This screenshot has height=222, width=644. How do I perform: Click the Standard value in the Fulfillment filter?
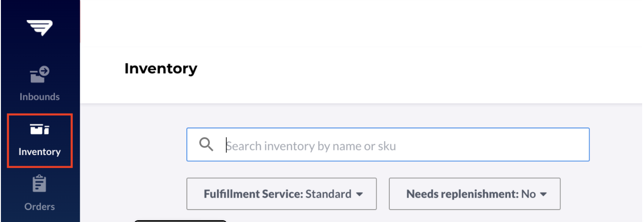(328, 194)
